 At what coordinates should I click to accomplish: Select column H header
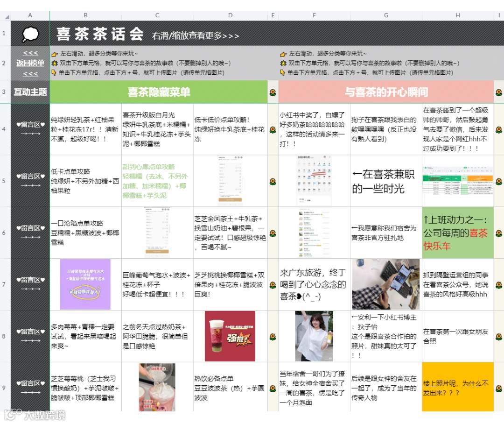tap(458, 15)
